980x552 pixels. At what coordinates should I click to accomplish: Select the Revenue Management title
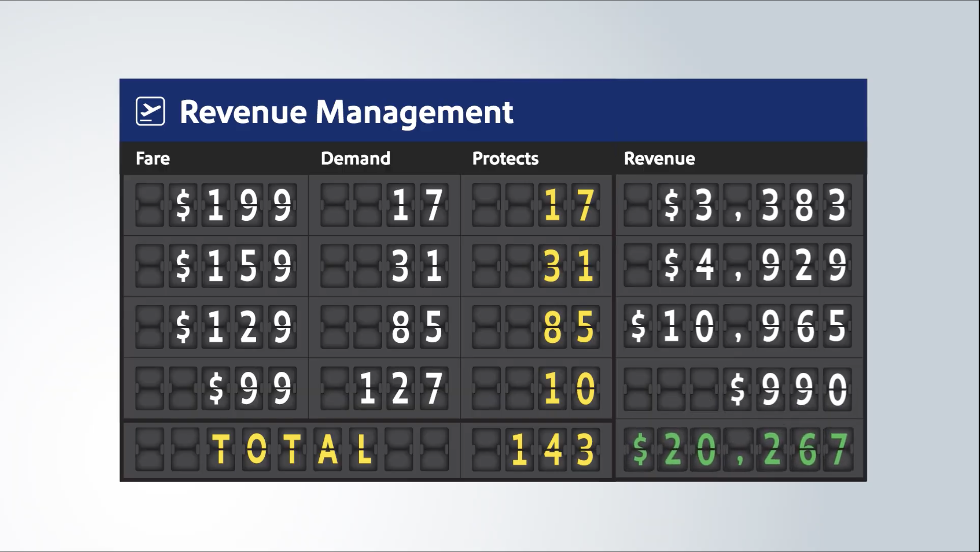346,112
